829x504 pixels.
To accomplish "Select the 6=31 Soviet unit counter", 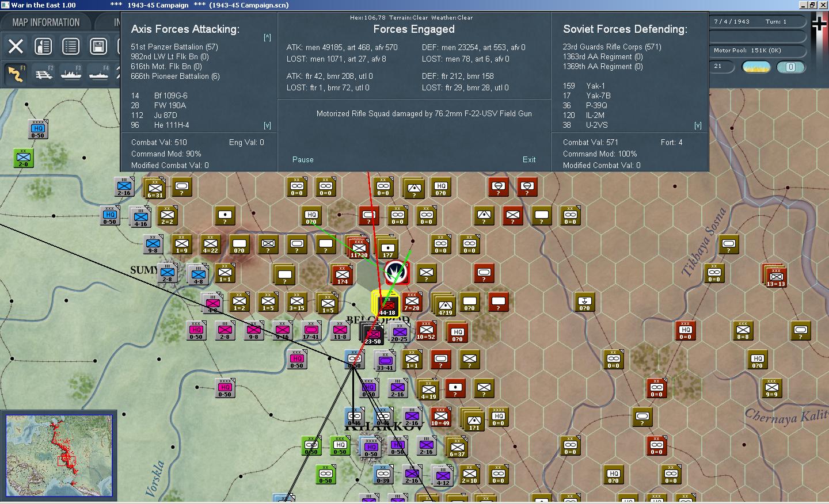I will (x=154, y=189).
